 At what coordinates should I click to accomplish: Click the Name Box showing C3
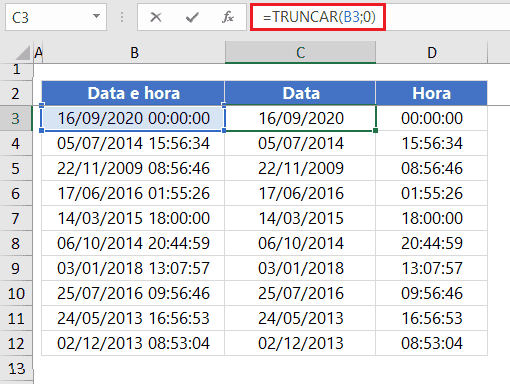56,17
